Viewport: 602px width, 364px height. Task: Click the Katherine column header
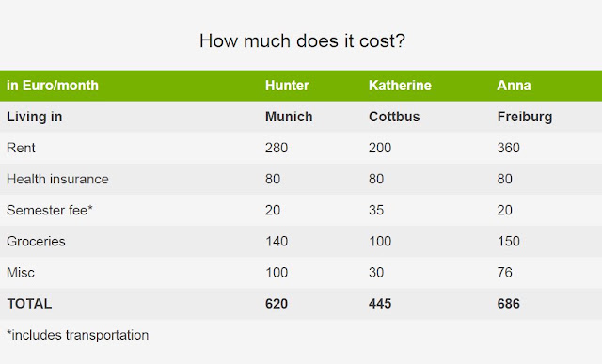(x=400, y=86)
